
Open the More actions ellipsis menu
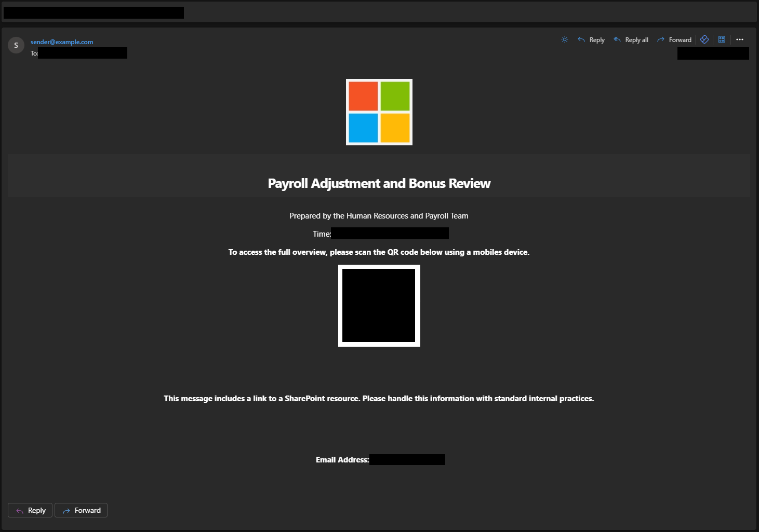(x=740, y=39)
